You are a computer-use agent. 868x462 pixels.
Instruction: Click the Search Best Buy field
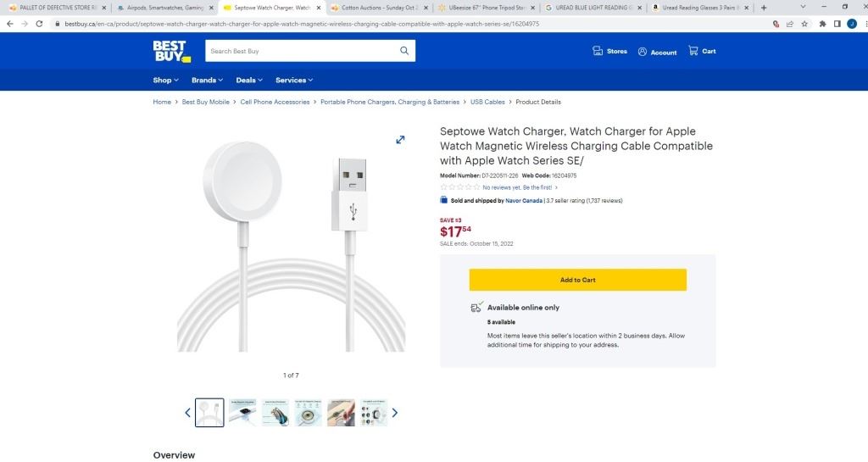click(x=301, y=51)
